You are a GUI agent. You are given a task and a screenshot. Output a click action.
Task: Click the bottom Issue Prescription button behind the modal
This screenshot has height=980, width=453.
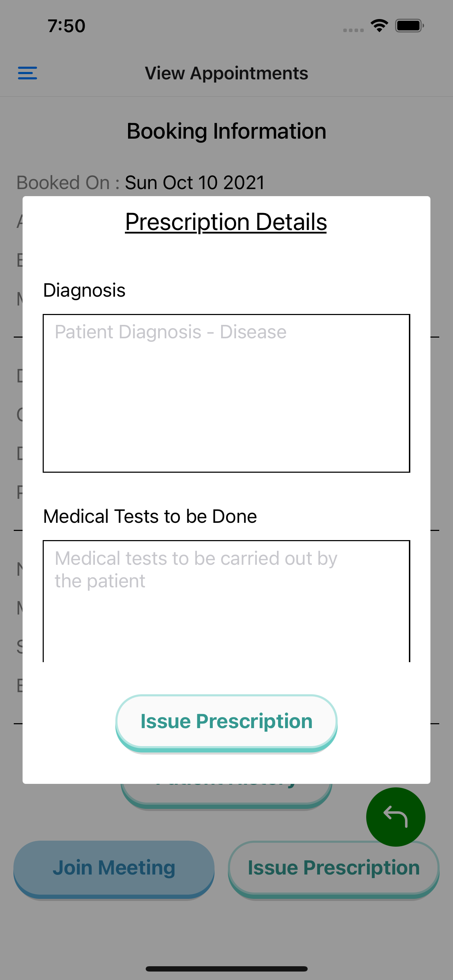click(x=333, y=869)
